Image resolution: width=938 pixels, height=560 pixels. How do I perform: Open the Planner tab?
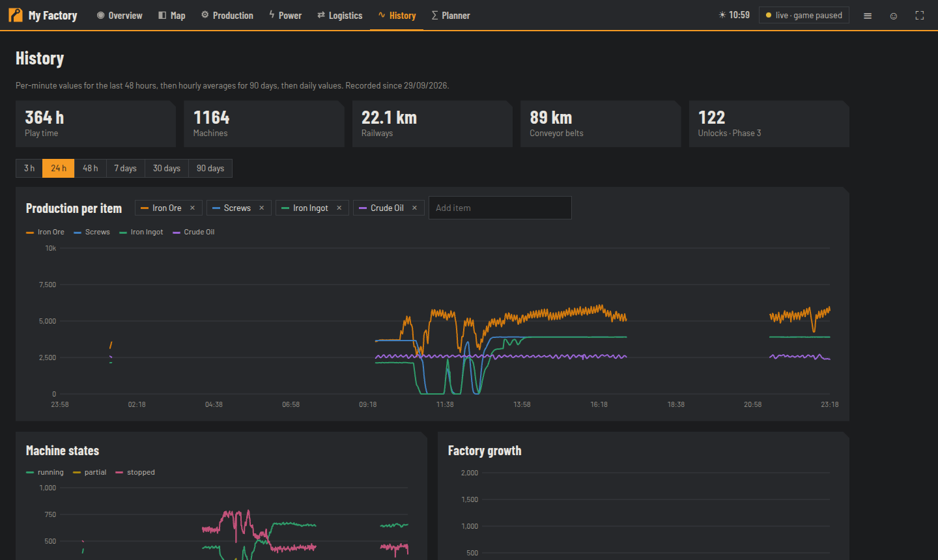[x=451, y=16]
